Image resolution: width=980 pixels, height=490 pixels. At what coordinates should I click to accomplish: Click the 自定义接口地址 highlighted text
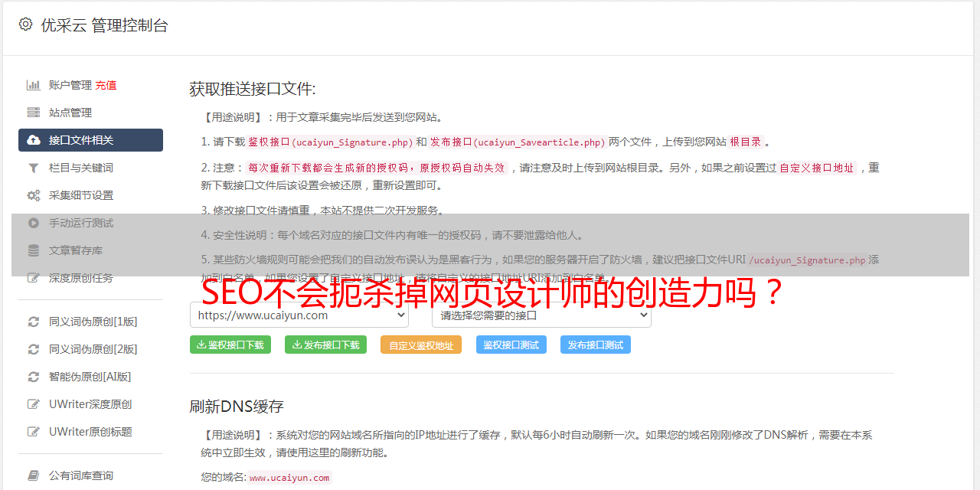[817, 168]
